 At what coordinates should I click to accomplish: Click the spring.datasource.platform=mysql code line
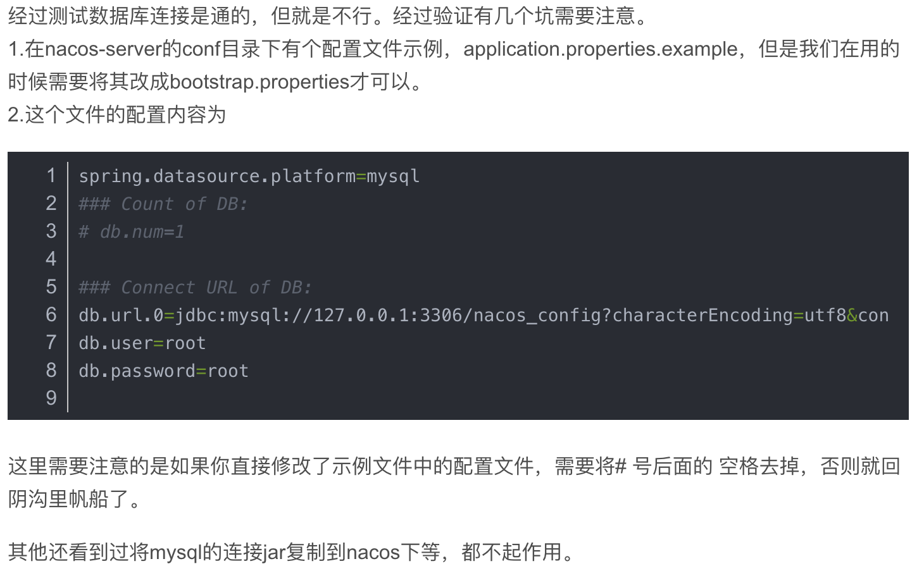[x=249, y=176]
